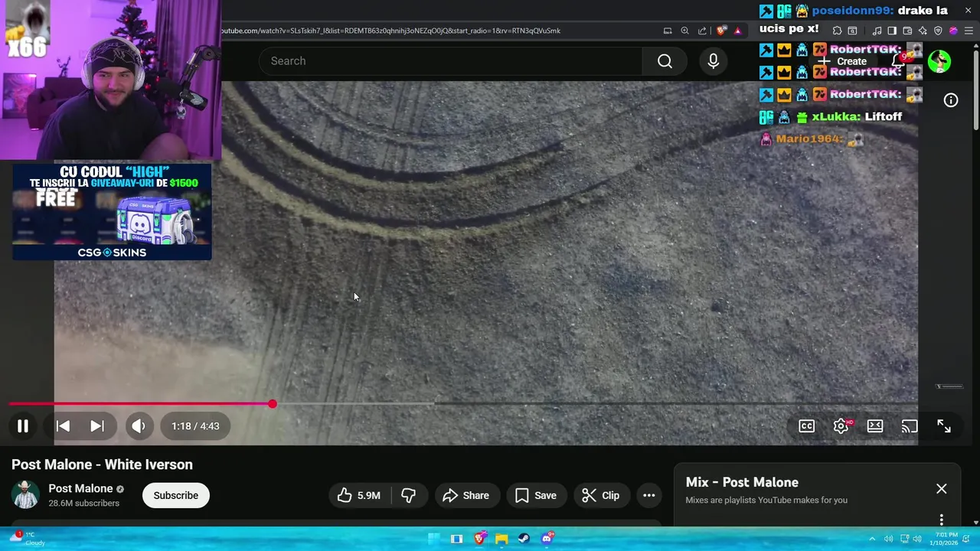
Task: Click the 1:18 / 4:43 time display
Action: coord(195,426)
